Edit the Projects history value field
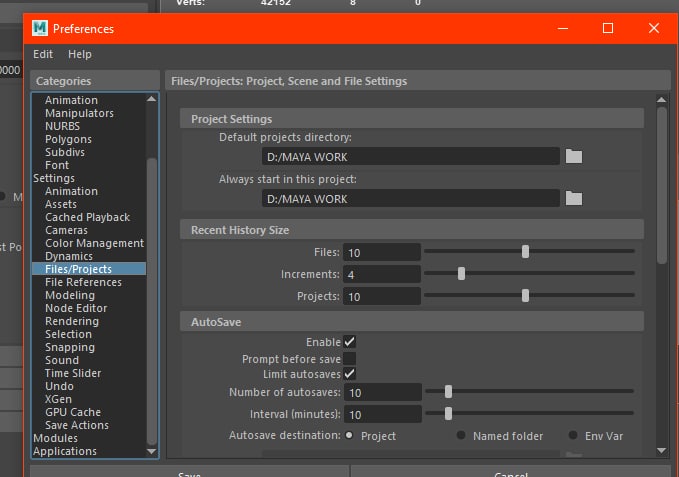The height and width of the screenshot is (477, 679). point(382,297)
